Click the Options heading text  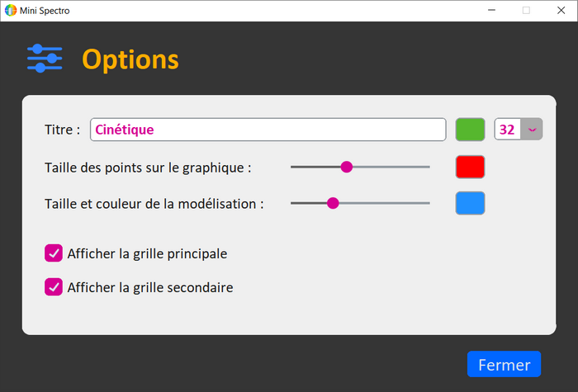click(x=130, y=59)
